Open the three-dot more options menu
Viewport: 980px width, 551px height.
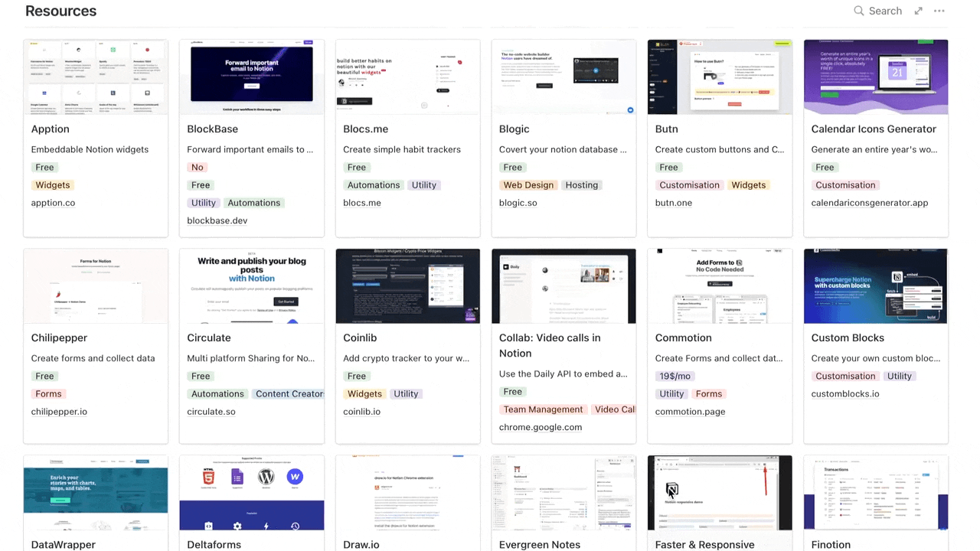(939, 11)
